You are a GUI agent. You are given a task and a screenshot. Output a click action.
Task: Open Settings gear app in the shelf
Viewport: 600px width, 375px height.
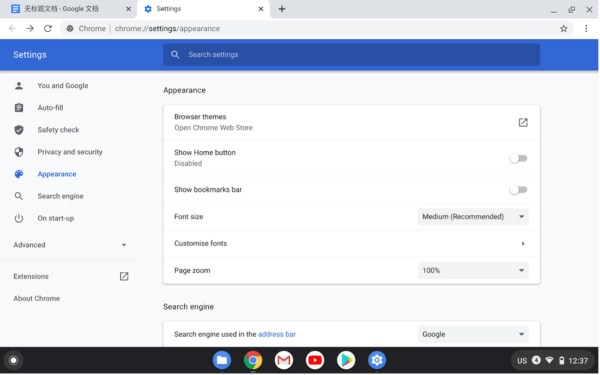[x=377, y=360]
